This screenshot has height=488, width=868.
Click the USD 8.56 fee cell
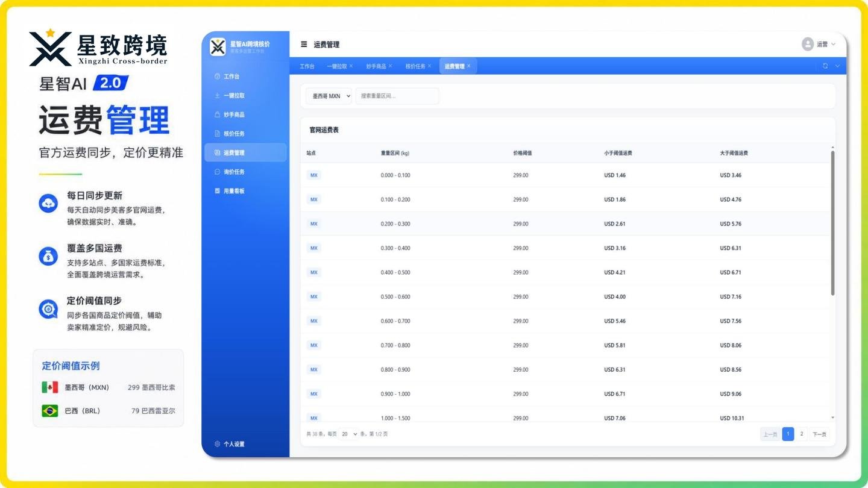tap(731, 369)
